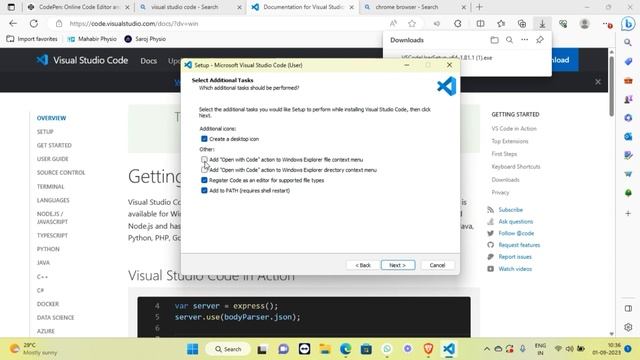This screenshot has width=640, height=360.
Task: Open File Explorer from taskbar
Action: (325, 349)
